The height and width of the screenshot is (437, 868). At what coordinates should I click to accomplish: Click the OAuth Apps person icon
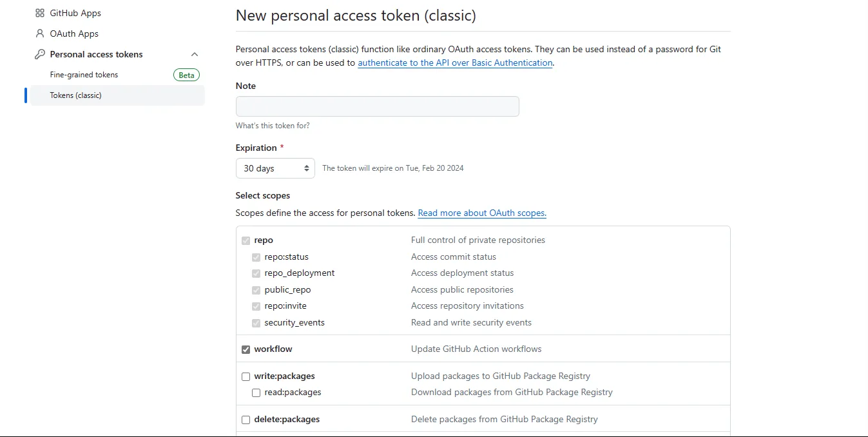pyautogui.click(x=40, y=34)
